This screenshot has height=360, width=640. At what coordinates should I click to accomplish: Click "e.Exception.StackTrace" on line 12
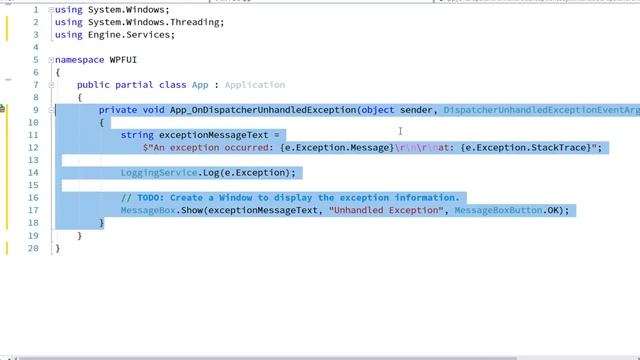[x=525, y=147]
